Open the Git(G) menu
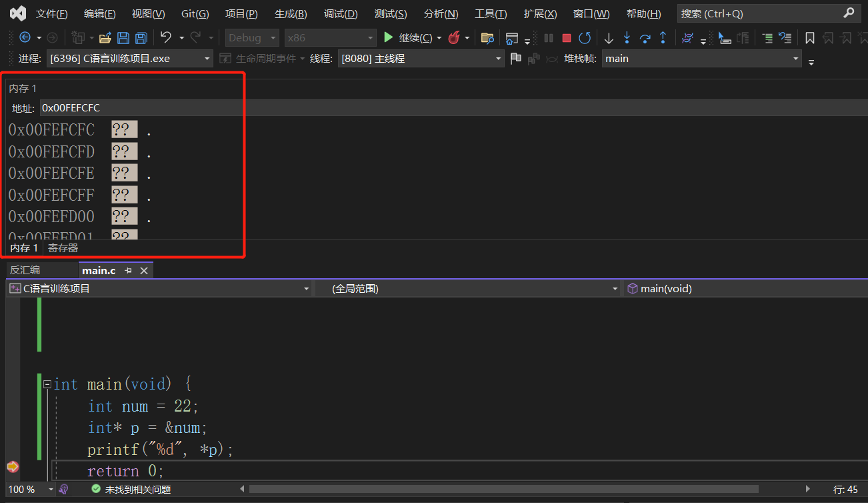 coord(195,13)
